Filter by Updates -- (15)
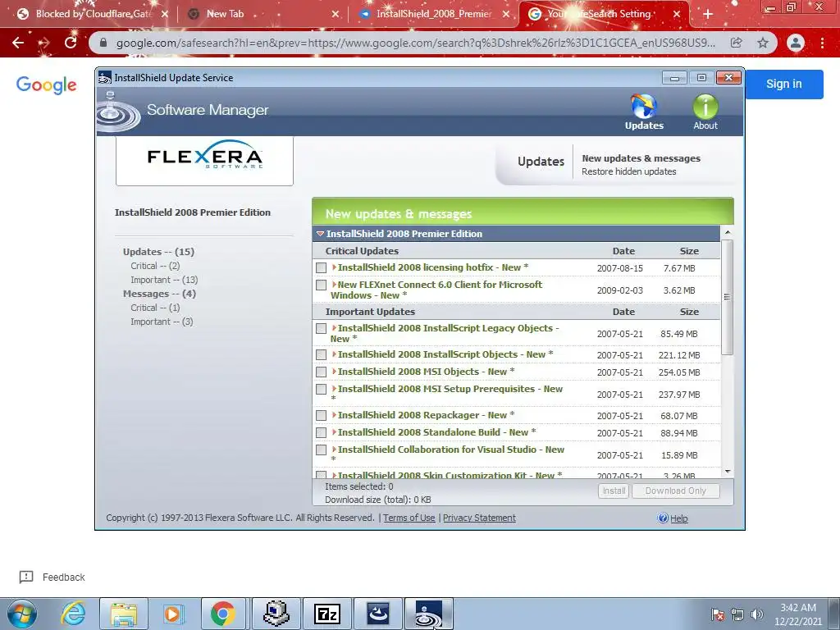The image size is (840, 630). (x=158, y=252)
